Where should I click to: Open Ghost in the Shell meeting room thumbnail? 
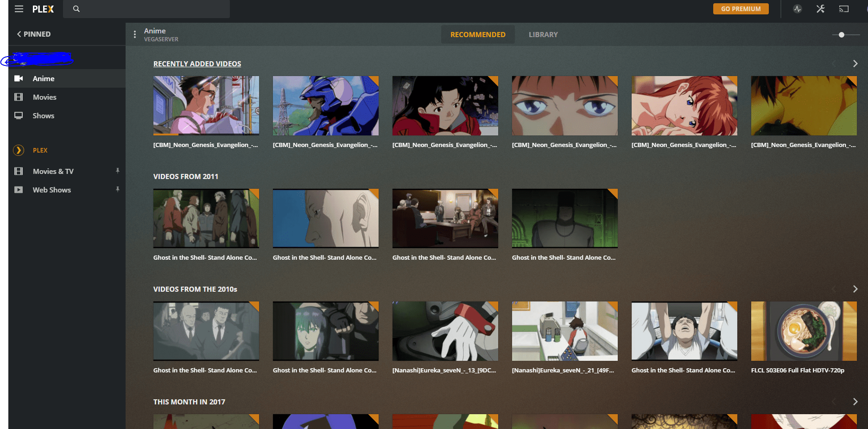pyautogui.click(x=445, y=218)
